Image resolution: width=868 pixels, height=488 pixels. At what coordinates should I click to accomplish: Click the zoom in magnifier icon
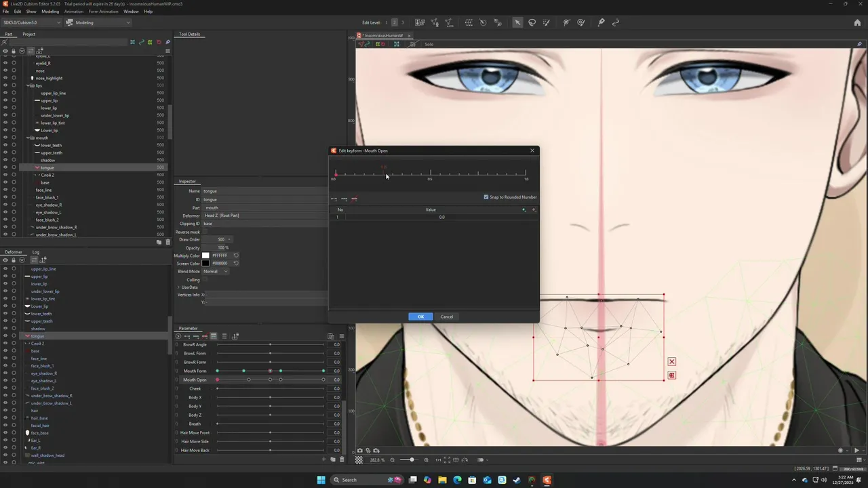[x=426, y=460]
